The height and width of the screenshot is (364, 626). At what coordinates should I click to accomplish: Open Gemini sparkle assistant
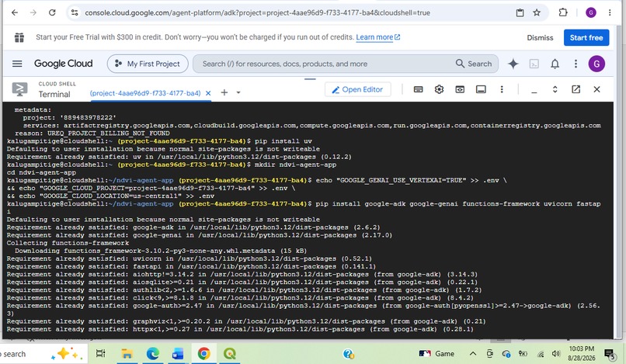tap(513, 64)
